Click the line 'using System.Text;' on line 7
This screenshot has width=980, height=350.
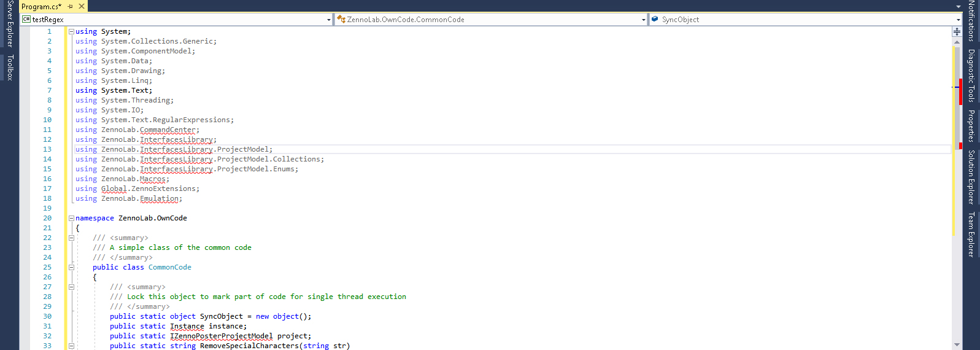(x=114, y=90)
